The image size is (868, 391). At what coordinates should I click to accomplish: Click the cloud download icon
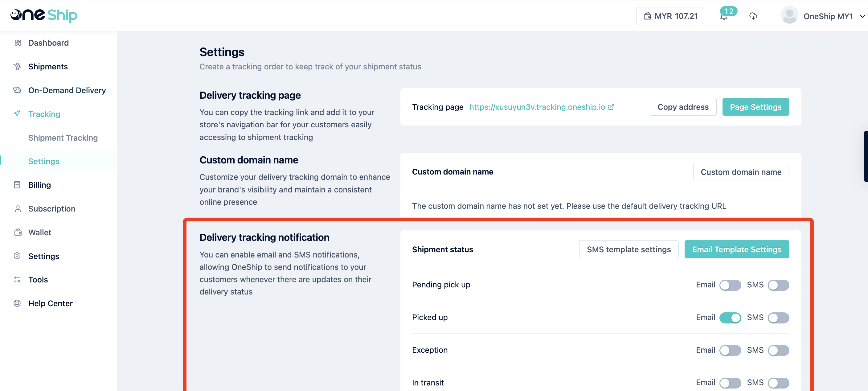[753, 16]
